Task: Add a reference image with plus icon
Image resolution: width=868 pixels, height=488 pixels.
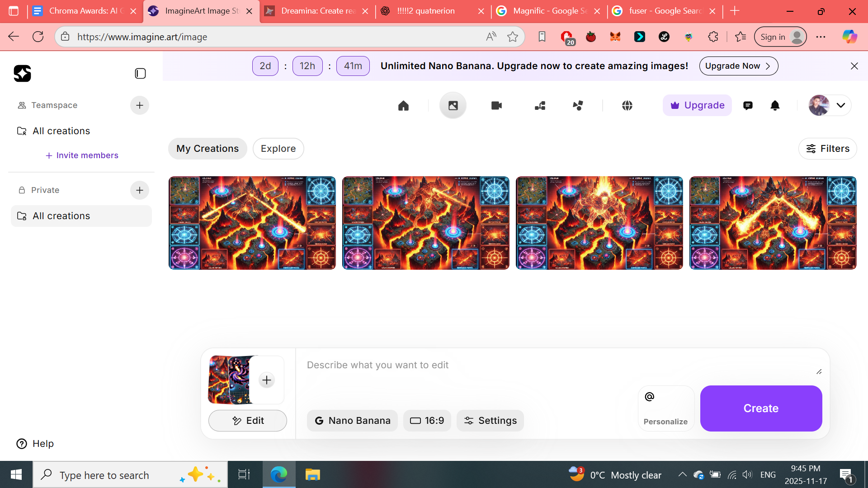Action: pyautogui.click(x=267, y=380)
